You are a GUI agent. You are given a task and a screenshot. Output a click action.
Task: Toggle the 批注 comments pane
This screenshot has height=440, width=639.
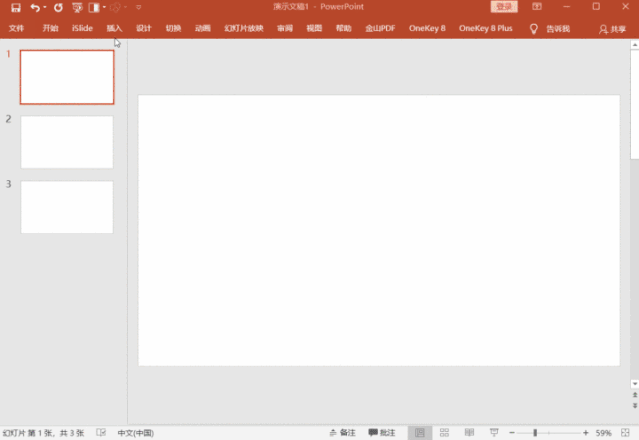click(382, 433)
